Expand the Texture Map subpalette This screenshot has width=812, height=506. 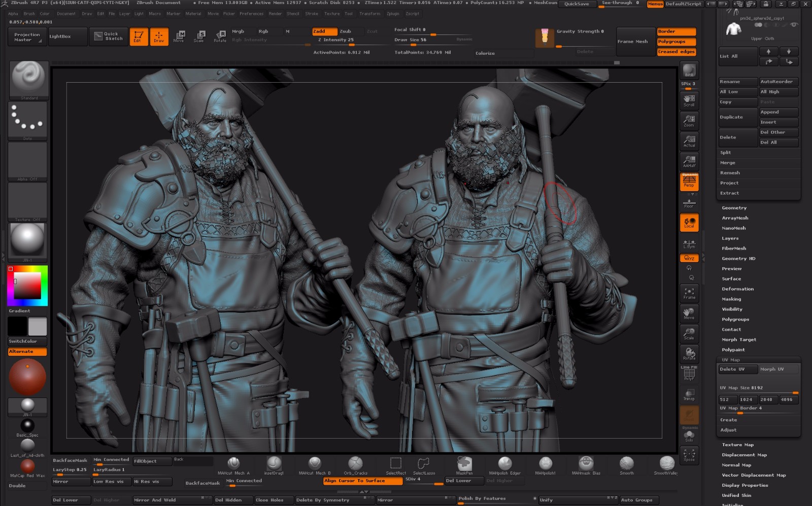coord(738,445)
